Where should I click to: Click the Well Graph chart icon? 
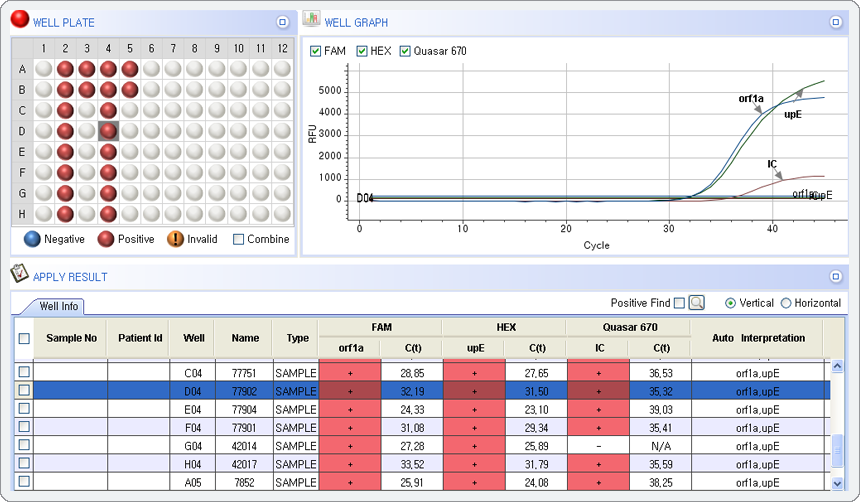coord(312,19)
